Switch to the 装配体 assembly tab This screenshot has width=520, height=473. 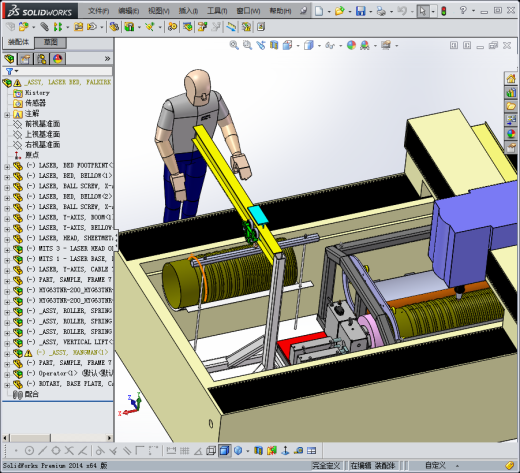[x=18, y=42]
